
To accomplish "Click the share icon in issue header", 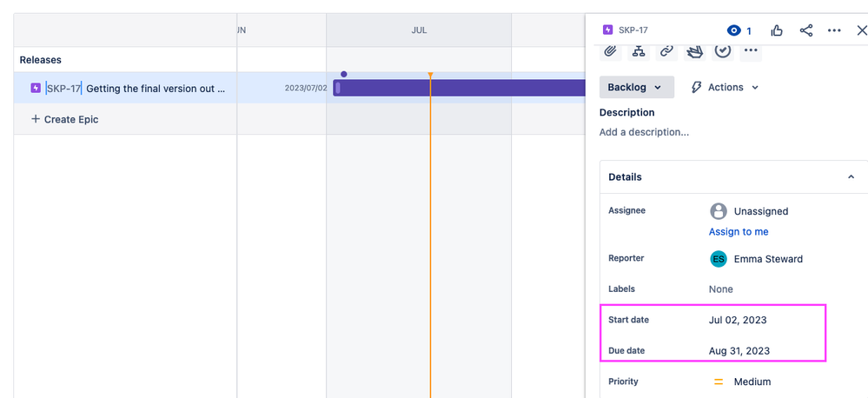I will [806, 30].
